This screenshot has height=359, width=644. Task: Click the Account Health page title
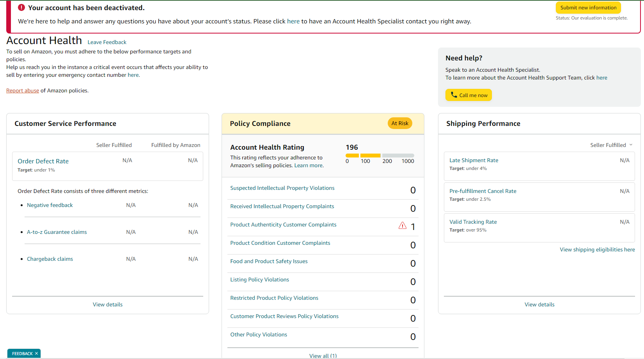point(44,41)
